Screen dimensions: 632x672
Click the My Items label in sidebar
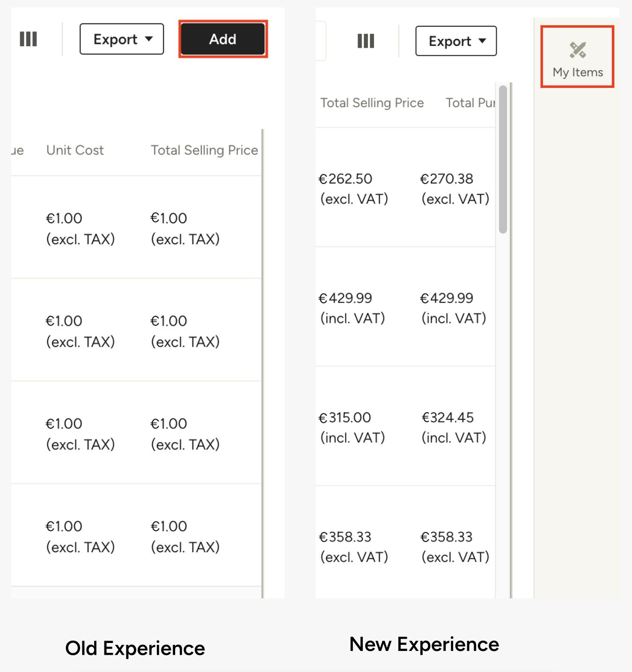point(578,72)
